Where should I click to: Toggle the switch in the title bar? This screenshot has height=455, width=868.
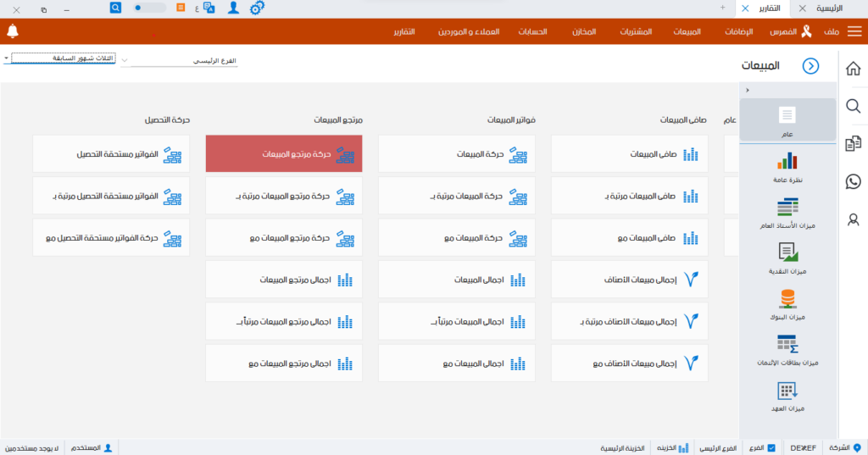point(150,8)
